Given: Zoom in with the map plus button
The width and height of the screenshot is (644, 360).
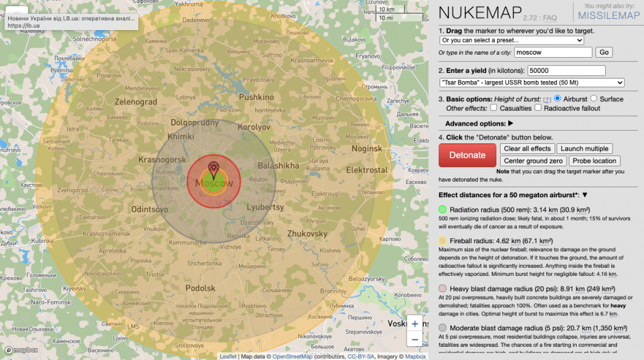Looking at the screenshot, I should (x=415, y=324).
